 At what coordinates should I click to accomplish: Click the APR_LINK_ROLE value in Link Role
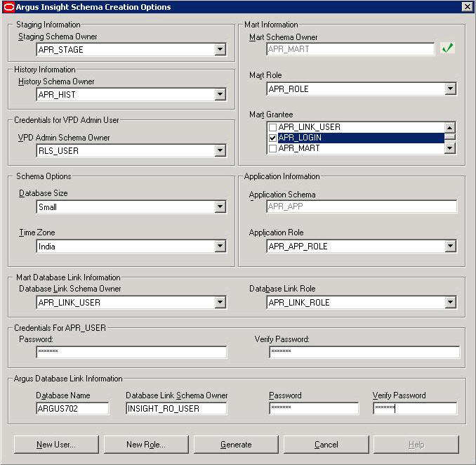tap(299, 303)
